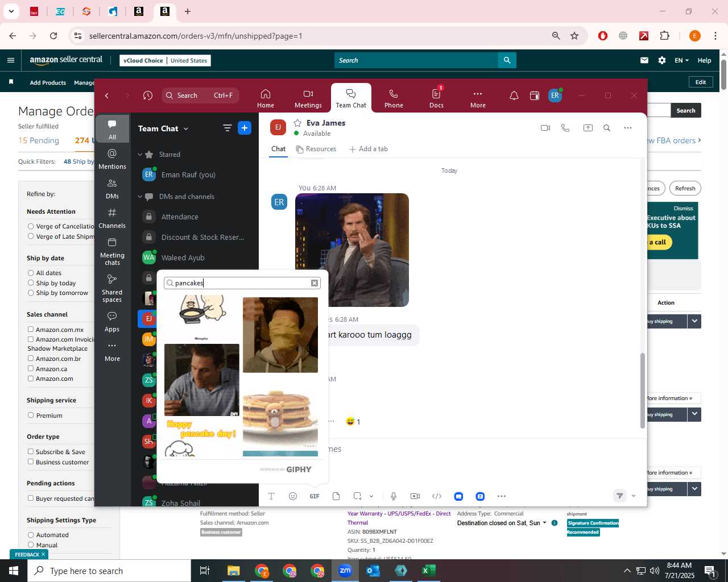
Task: Open DMs in Zoom sidebar
Action: (x=112, y=189)
